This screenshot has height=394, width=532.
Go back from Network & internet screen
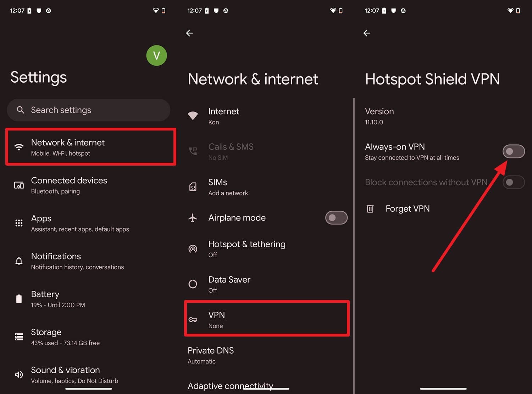coord(190,33)
